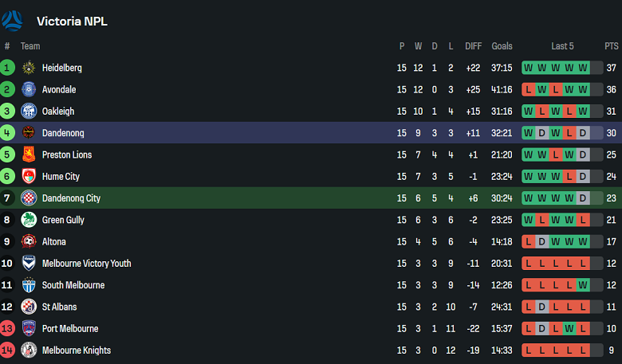Click the Melbourne Victory Youth badge
622x364 pixels.
[29, 264]
